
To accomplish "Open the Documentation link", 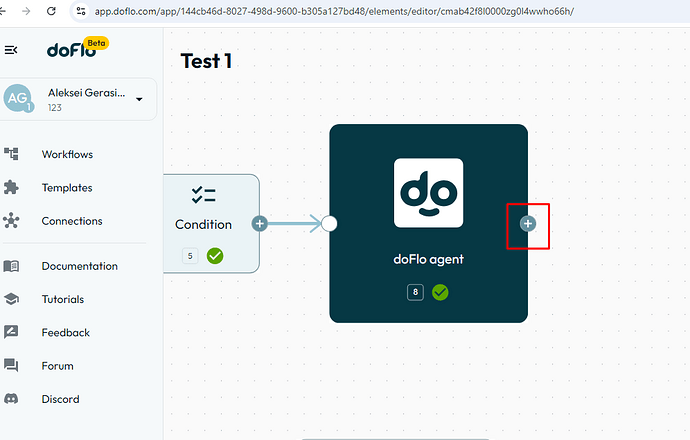I will 80,266.
